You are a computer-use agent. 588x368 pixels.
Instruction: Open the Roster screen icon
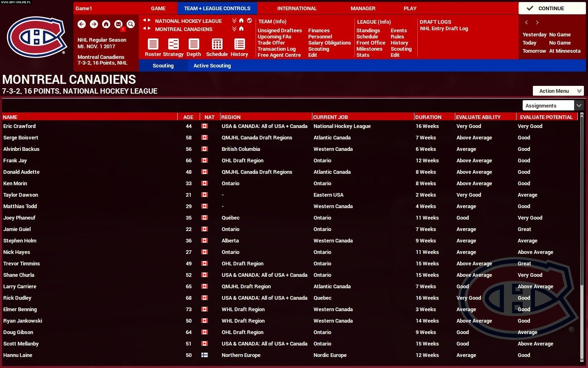click(153, 45)
